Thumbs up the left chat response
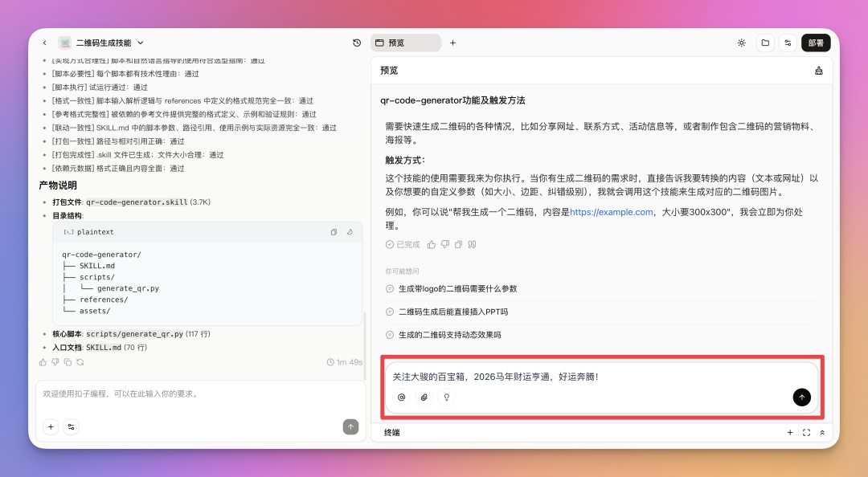This screenshot has height=477, width=868. (x=43, y=362)
